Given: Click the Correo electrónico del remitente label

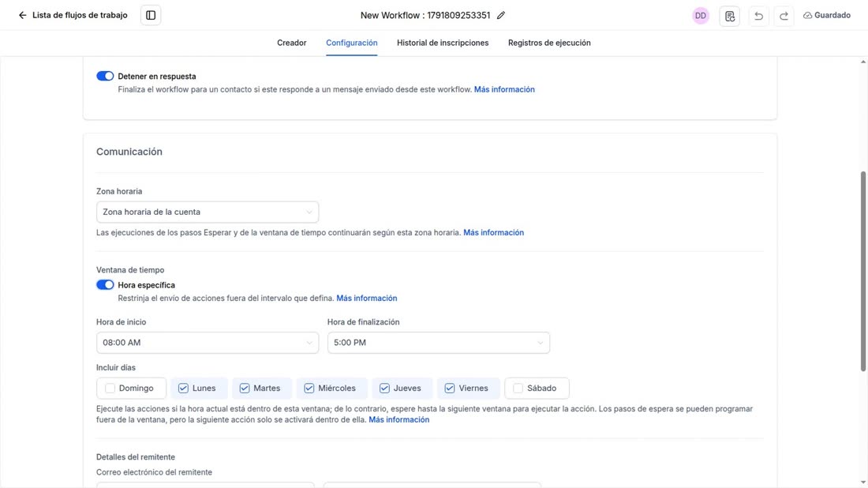Looking at the screenshot, I should [x=154, y=472].
